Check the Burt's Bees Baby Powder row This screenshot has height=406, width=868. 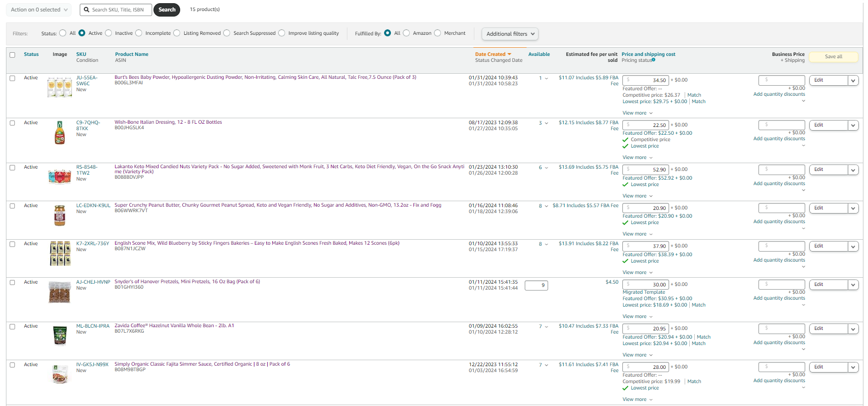12,78
